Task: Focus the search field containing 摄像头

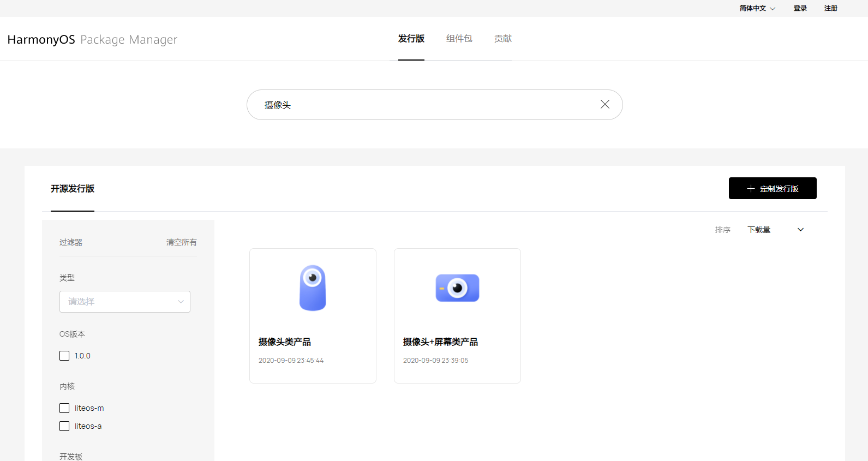Action: coord(435,105)
